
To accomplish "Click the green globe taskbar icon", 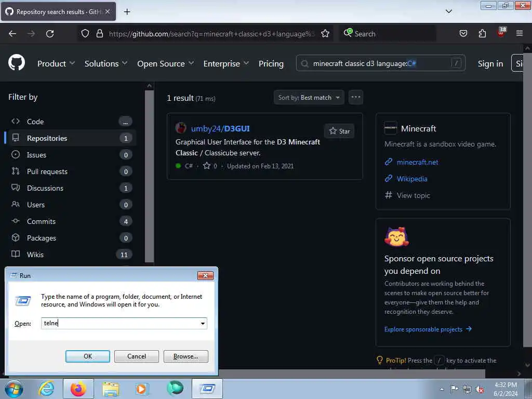I will tap(175, 388).
